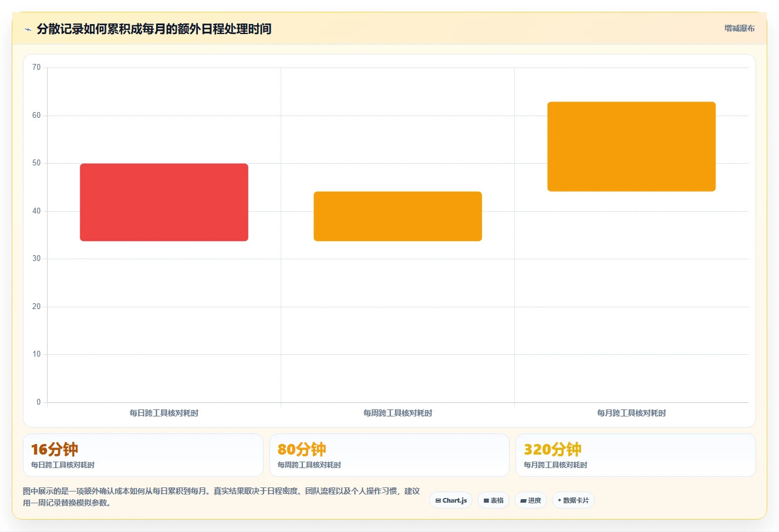
Task: Click the x-axis label 每日跨工具核对耗时
Action: tap(164, 413)
